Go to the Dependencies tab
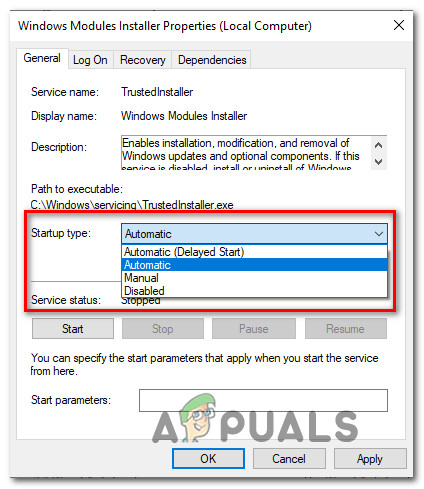 click(212, 60)
